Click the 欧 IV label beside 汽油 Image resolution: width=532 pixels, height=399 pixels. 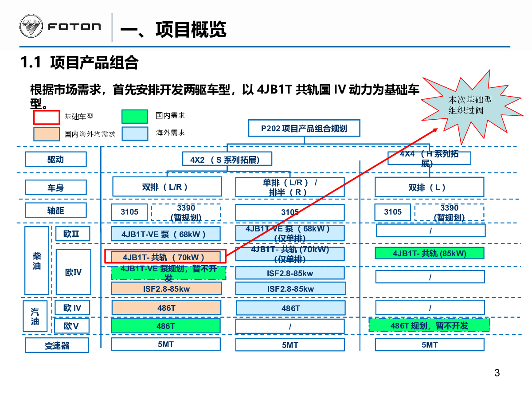72,308
